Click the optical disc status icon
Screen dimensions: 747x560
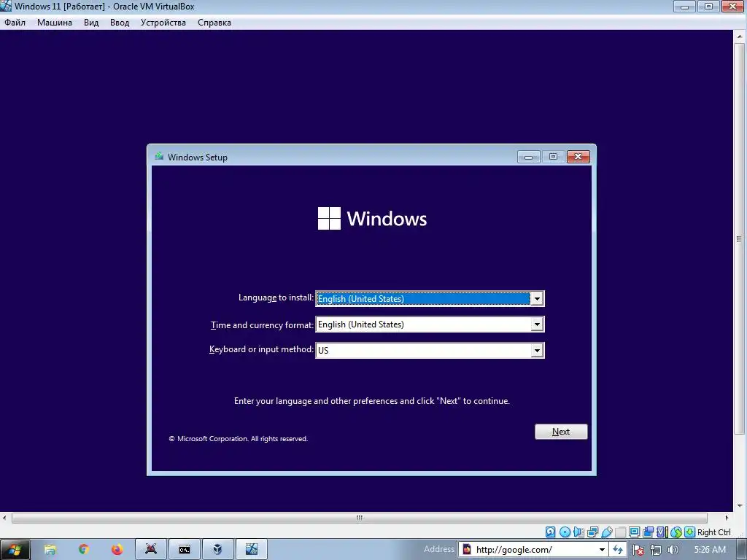[x=565, y=532]
